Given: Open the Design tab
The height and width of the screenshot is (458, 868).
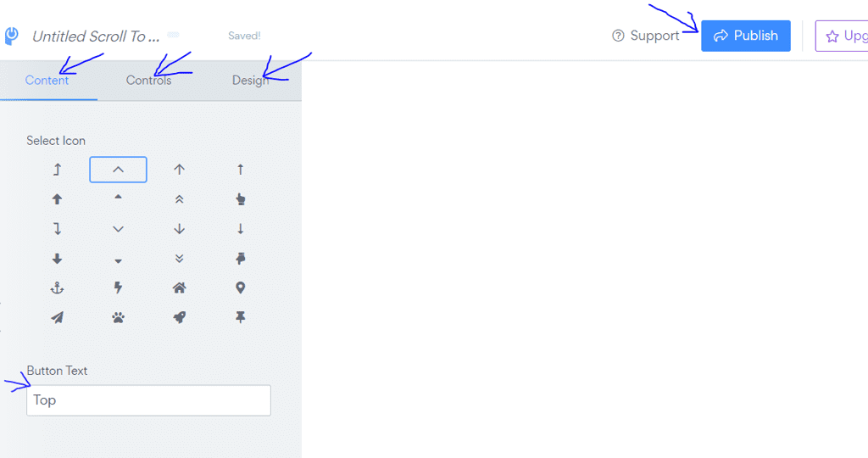Looking at the screenshot, I should pyautogui.click(x=250, y=81).
